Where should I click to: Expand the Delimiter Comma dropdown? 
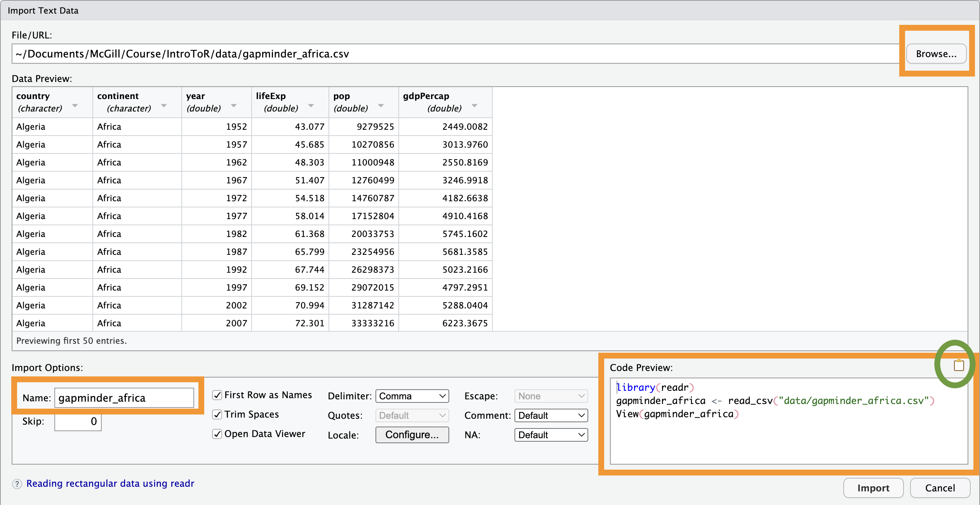point(412,396)
